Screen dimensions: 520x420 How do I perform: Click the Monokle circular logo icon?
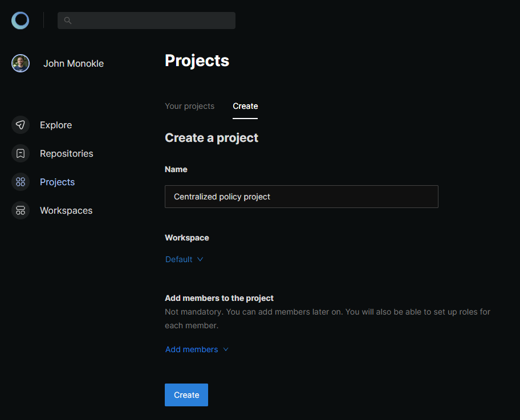pos(20,21)
